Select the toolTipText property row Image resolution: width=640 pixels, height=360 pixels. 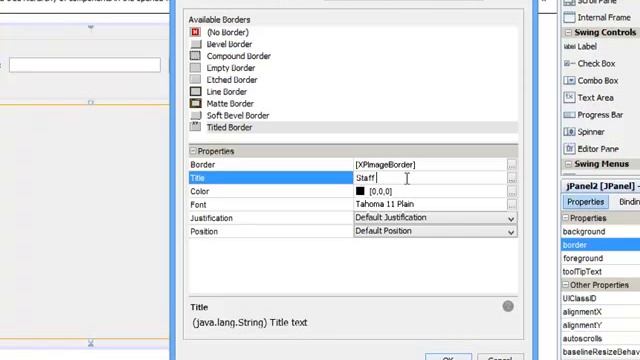(600, 272)
